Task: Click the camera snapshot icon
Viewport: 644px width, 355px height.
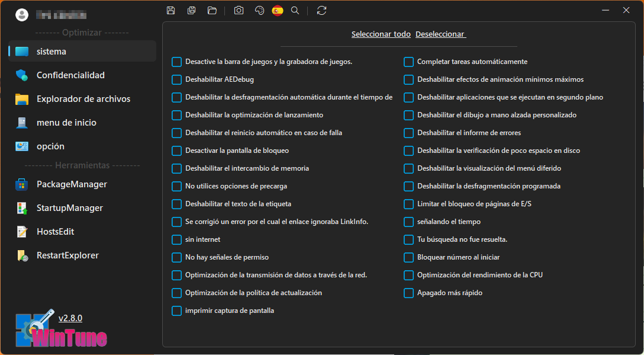Action: (239, 11)
